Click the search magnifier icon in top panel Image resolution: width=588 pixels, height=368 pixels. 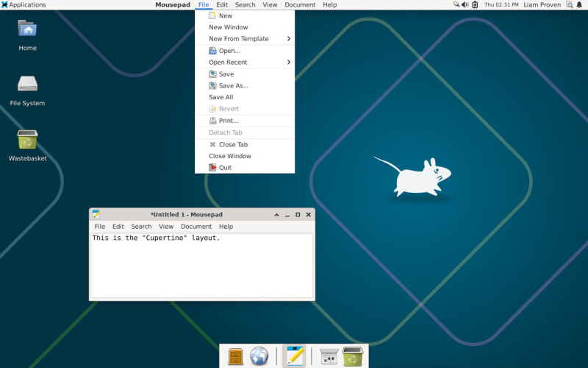(569, 5)
